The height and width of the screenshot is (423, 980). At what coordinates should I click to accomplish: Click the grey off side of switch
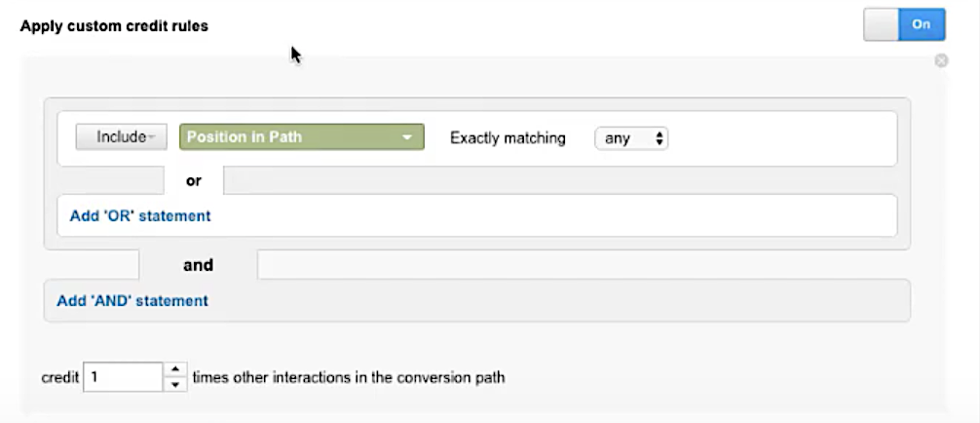point(882,25)
